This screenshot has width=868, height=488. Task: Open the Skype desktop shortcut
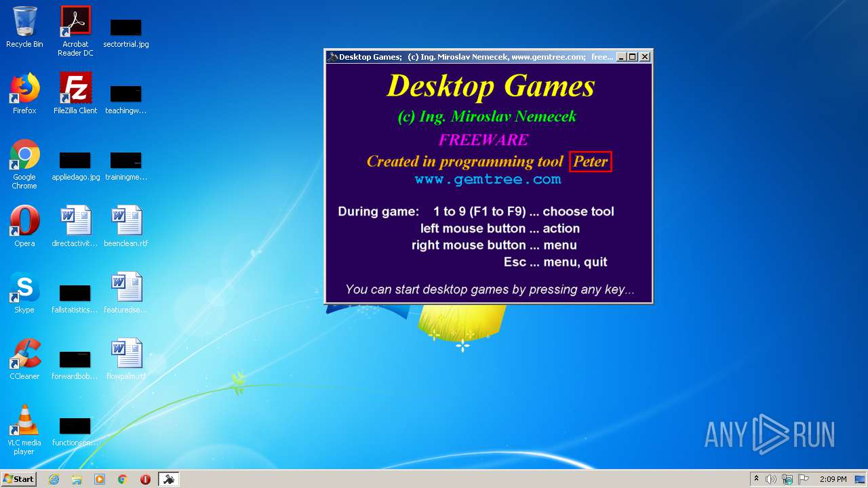click(x=24, y=293)
